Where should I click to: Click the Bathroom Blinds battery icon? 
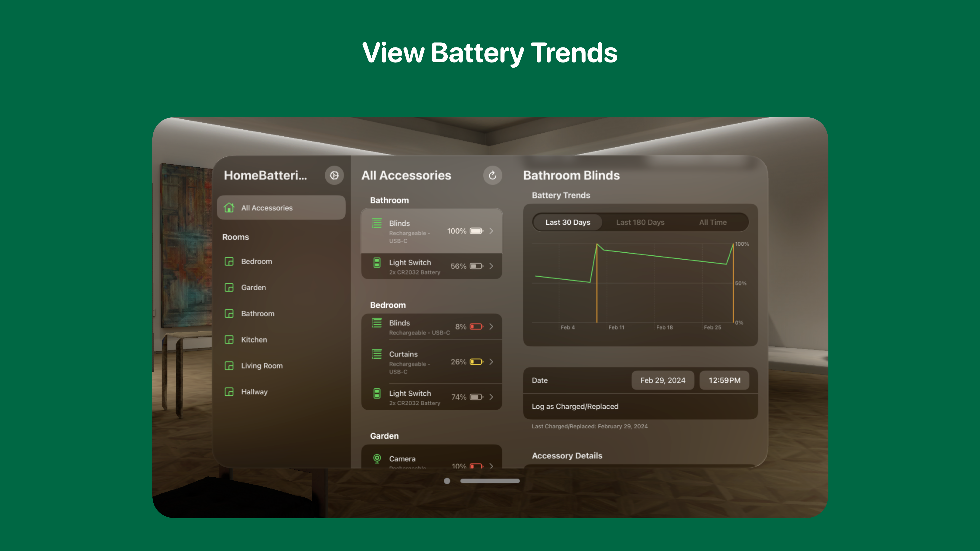click(x=476, y=231)
